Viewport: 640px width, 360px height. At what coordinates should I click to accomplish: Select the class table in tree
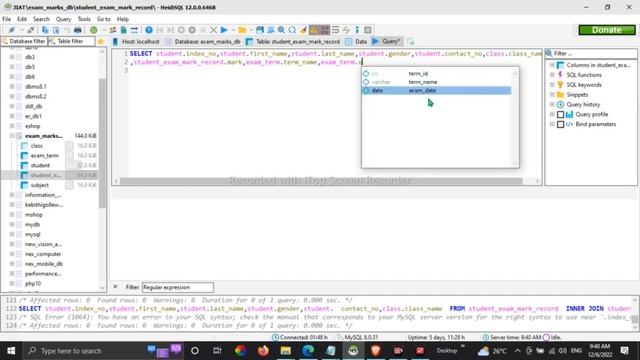coord(36,146)
